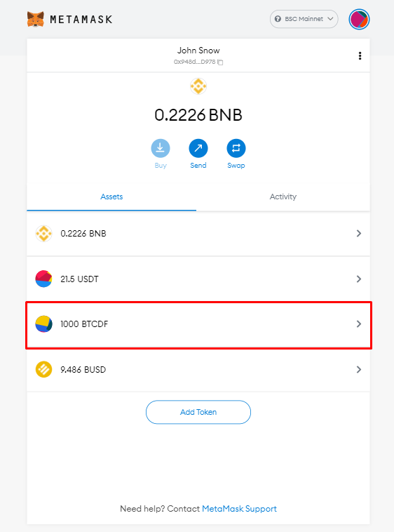The height and width of the screenshot is (532, 394).
Task: Click the Buy download icon
Action: [161, 148]
